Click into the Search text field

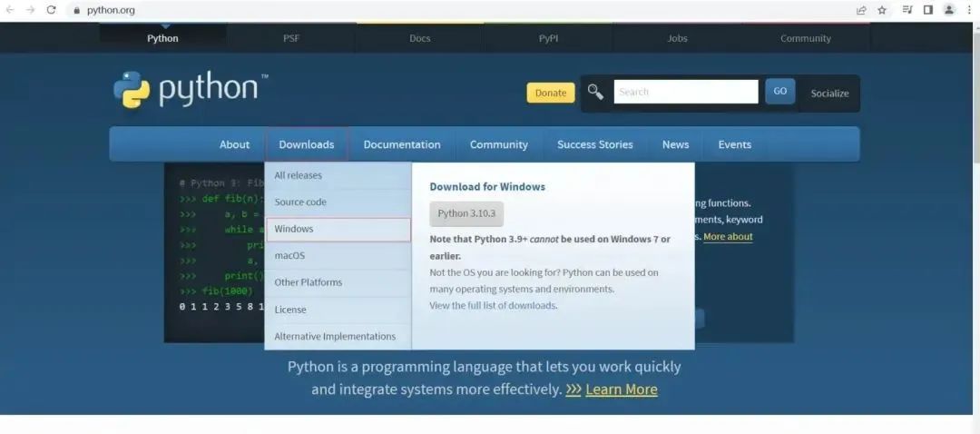(x=686, y=92)
